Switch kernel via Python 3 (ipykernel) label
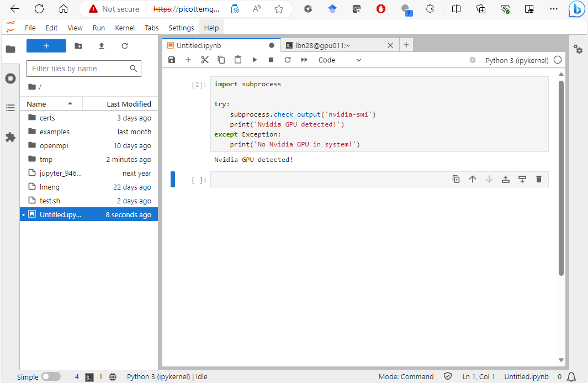This screenshot has width=588, height=383. point(517,60)
